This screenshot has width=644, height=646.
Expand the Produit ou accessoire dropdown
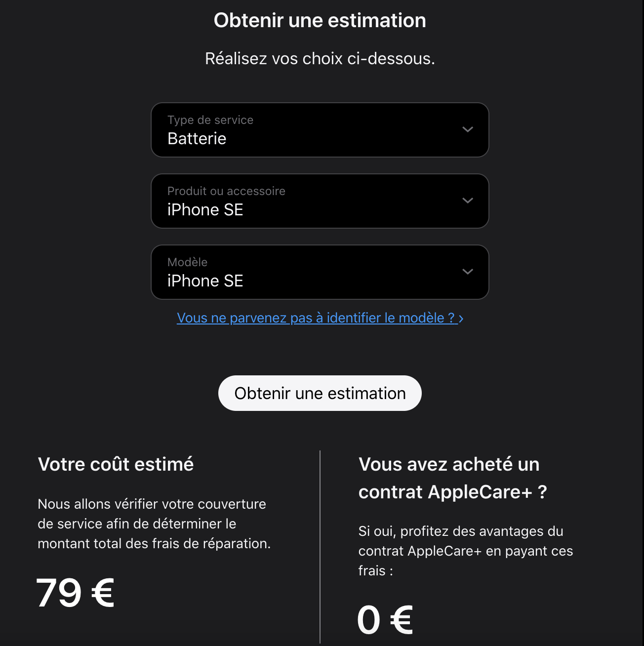point(320,201)
